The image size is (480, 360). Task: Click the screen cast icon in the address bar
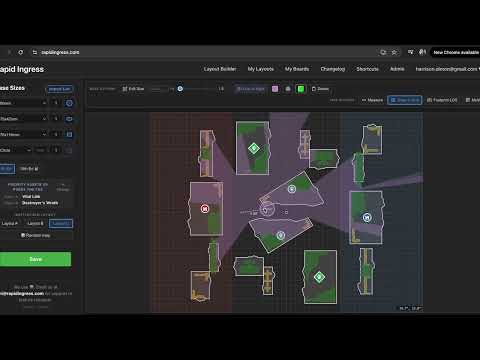click(x=383, y=52)
